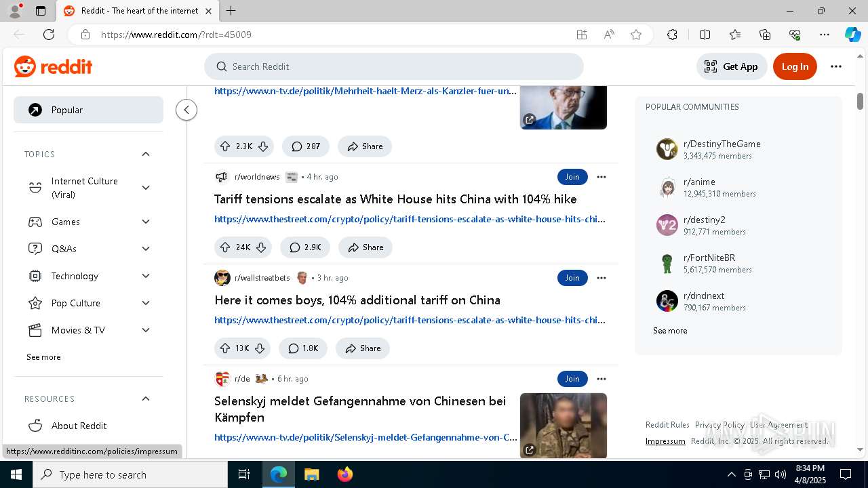This screenshot has width=868, height=488.
Task: Collapse the TOPICS section
Action: pyautogui.click(x=146, y=155)
